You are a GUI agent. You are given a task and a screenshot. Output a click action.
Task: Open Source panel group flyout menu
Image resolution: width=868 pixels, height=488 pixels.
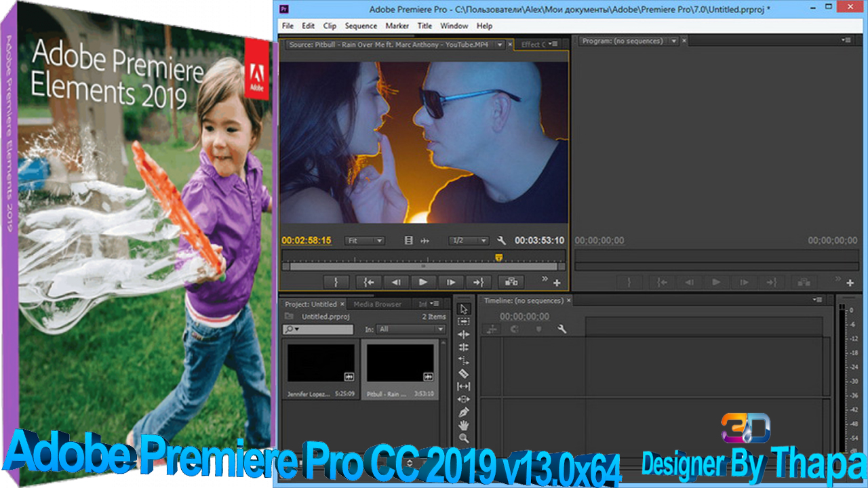point(553,44)
